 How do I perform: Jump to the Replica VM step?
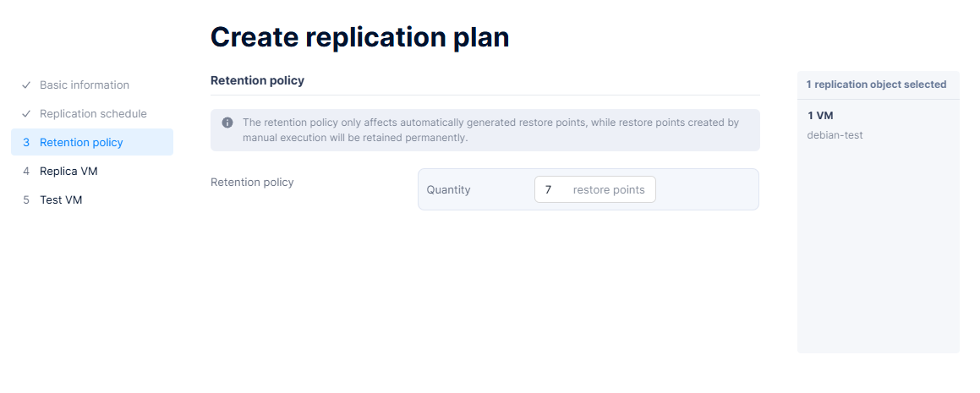click(x=68, y=172)
